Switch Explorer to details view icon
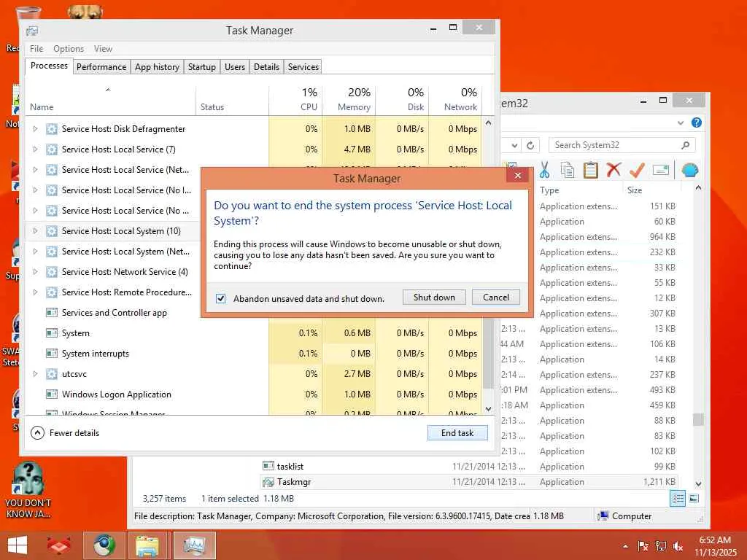This screenshot has height=560, width=747. pos(678,499)
